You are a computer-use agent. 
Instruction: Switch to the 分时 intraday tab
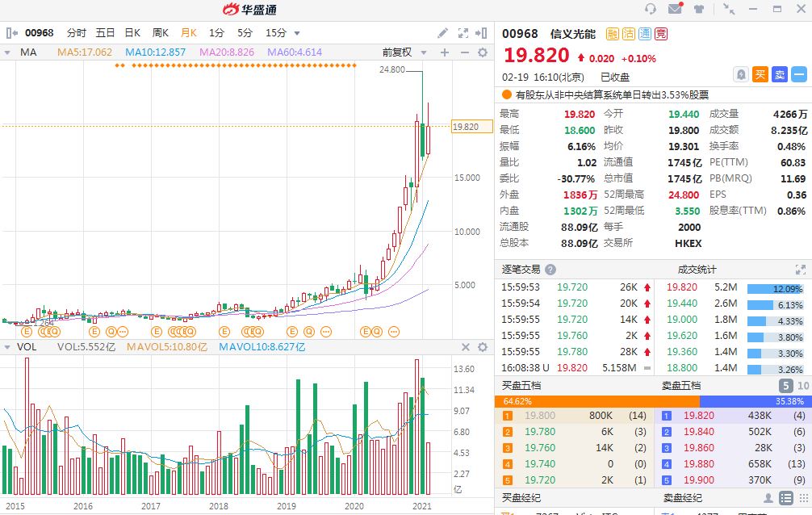click(x=76, y=33)
